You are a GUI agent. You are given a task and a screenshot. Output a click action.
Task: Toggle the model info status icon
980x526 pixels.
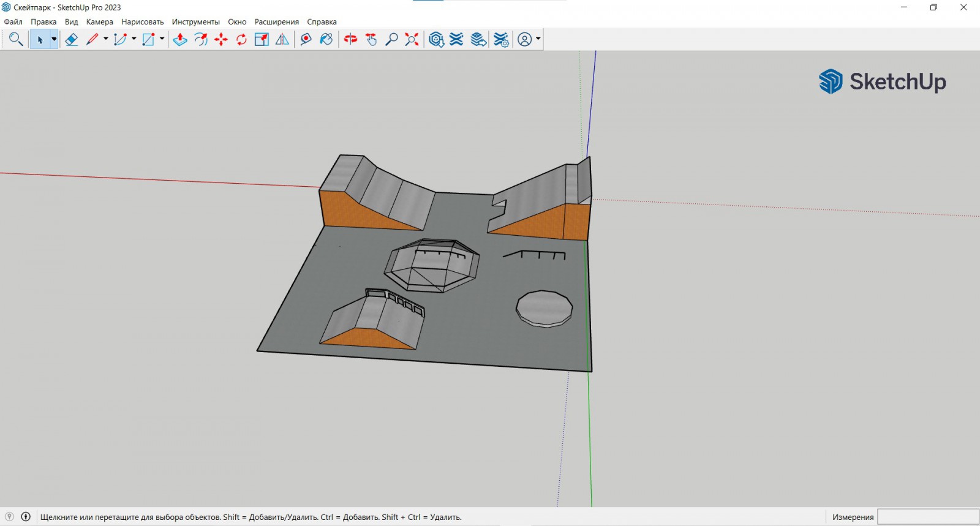pos(26,517)
